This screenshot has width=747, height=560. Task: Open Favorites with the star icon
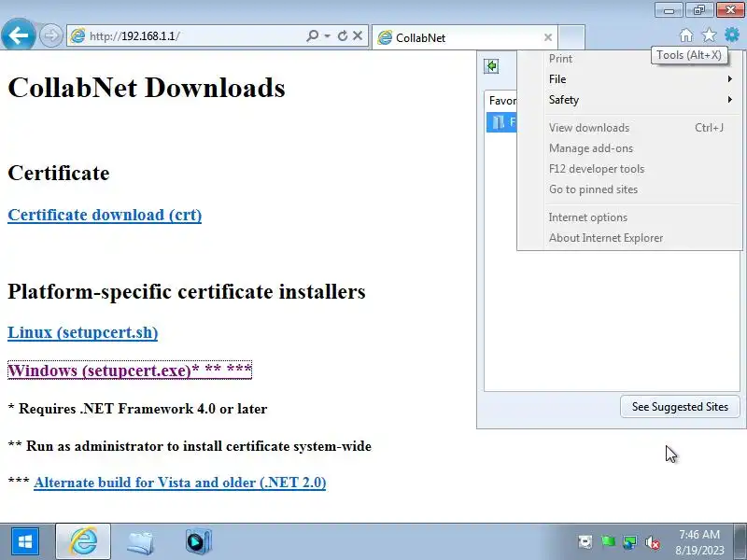click(709, 35)
